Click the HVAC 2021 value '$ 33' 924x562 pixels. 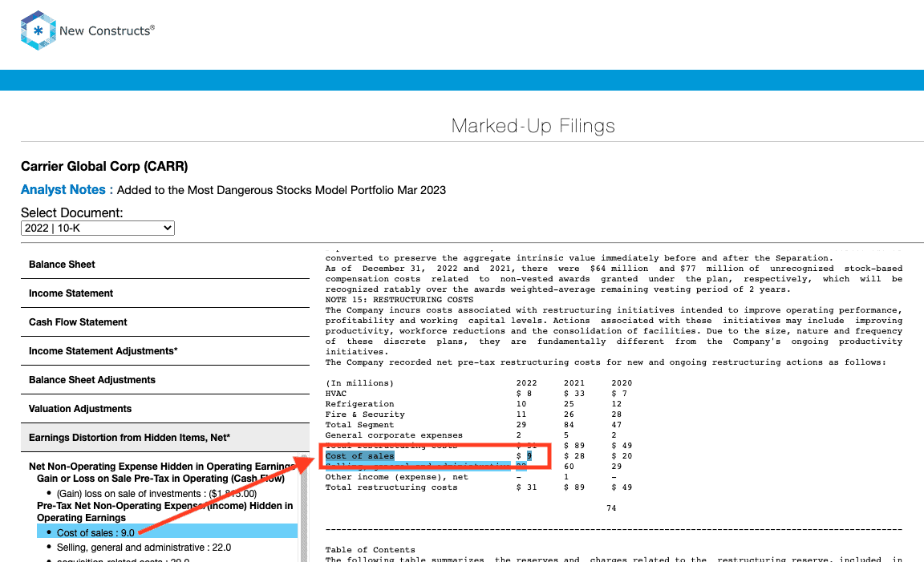[574, 394]
